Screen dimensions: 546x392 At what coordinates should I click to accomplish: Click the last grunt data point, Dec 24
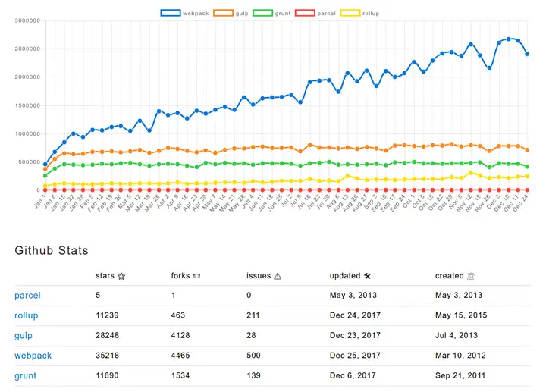pos(527,166)
